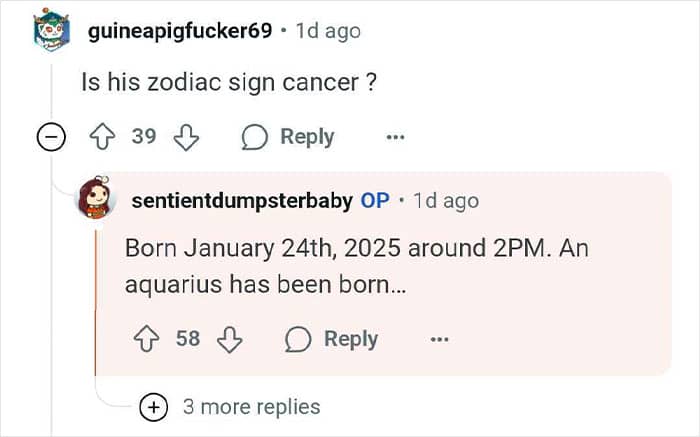Expand hidden replies with the plus icon

coord(154,407)
